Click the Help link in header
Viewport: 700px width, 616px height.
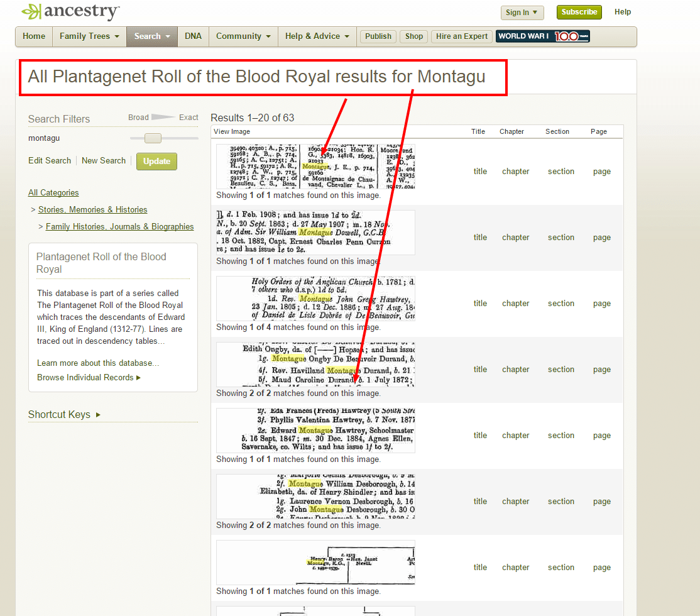point(622,12)
